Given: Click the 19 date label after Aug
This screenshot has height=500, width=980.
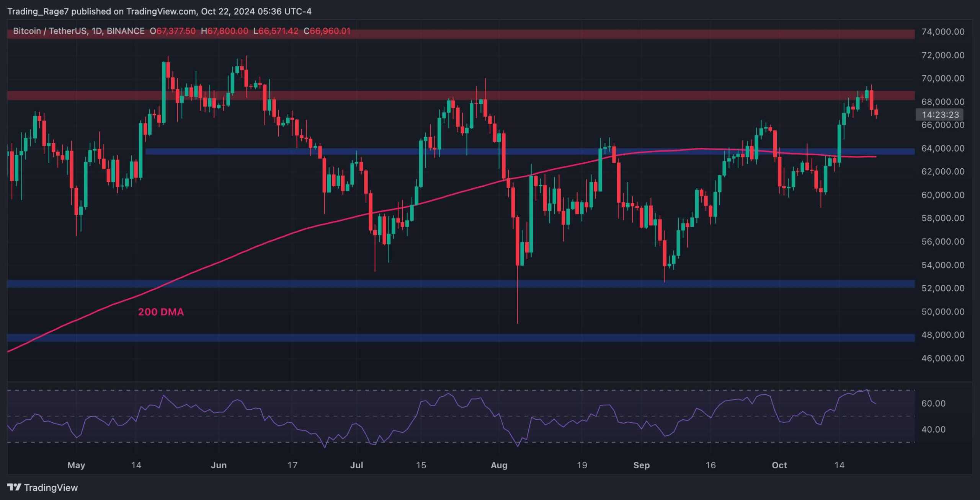Looking at the screenshot, I should coord(582,466).
